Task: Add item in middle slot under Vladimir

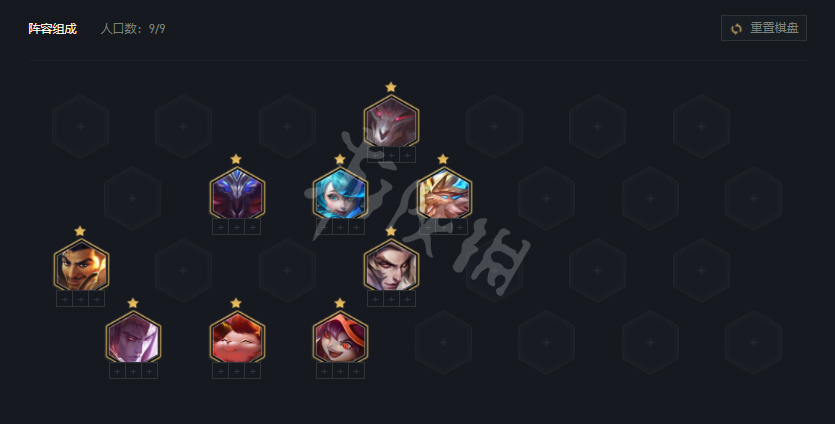Action: (x=133, y=371)
